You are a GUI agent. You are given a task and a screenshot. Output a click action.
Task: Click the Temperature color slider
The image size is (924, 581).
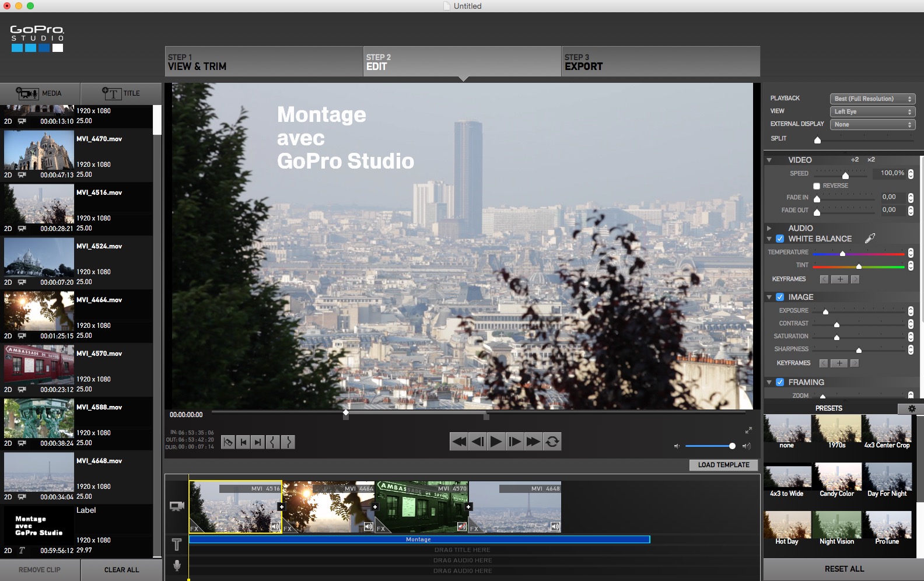858,253
